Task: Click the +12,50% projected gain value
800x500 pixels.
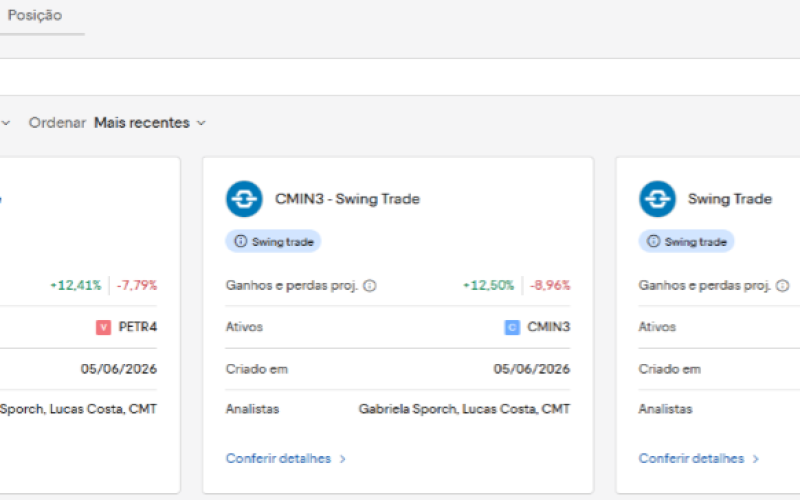Action: (488, 285)
